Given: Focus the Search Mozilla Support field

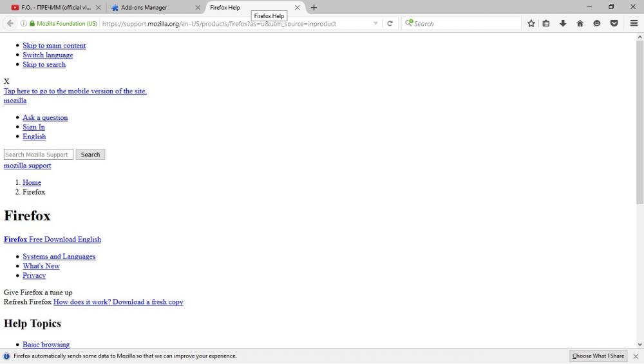Looking at the screenshot, I should tap(39, 155).
